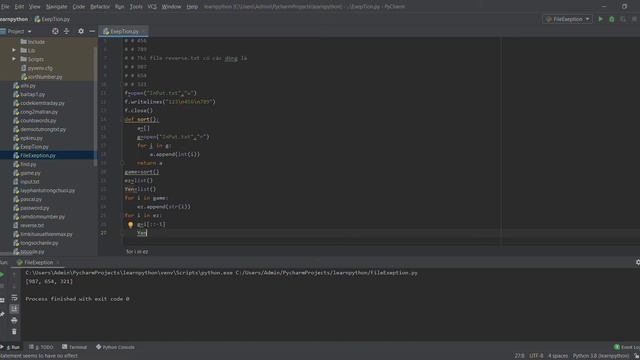Rerun program with Run panel green arrow
Image resolution: width=640 pixels, height=360 pixels.
2,275
